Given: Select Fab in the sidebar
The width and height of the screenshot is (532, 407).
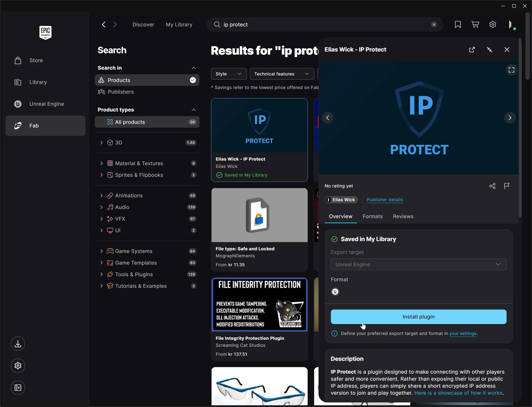Looking at the screenshot, I should [x=45, y=126].
